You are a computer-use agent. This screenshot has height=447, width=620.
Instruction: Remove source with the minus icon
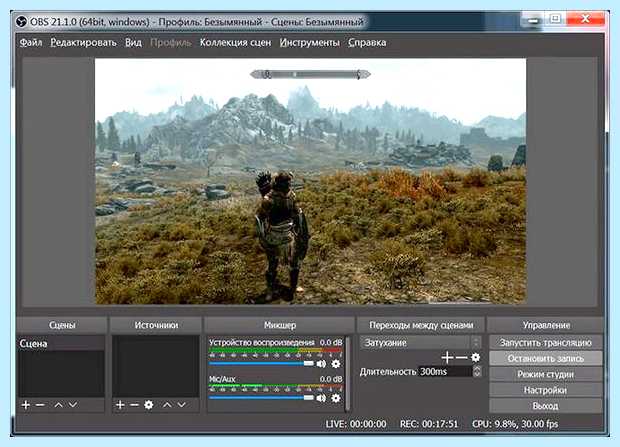134,405
